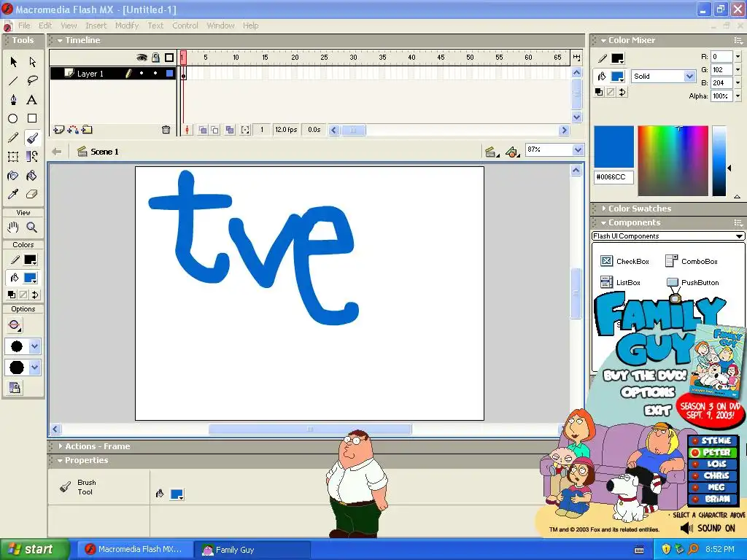Select STEWIE character in Family Guy window
Screen dimensions: 747x560
click(712, 441)
